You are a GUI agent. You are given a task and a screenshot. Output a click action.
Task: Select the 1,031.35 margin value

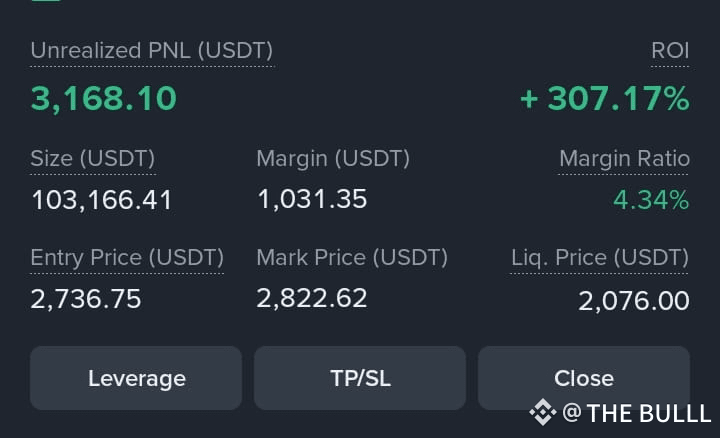[312, 199]
